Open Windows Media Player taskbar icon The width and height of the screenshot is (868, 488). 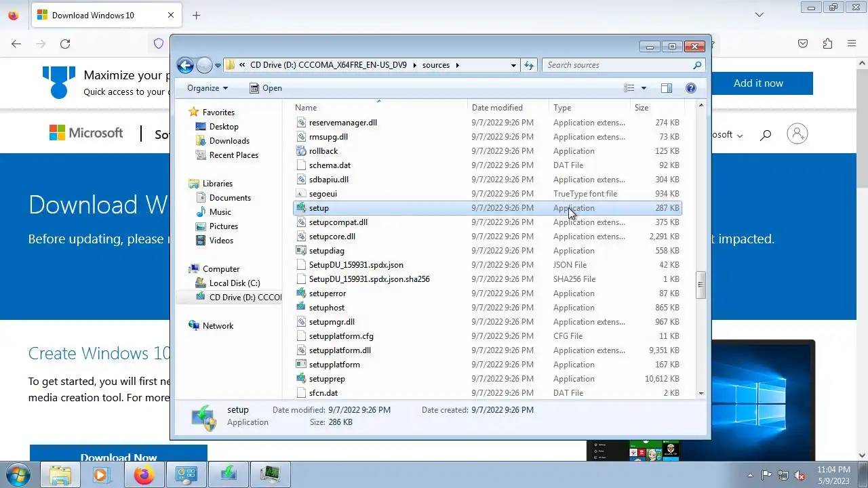[x=102, y=474]
